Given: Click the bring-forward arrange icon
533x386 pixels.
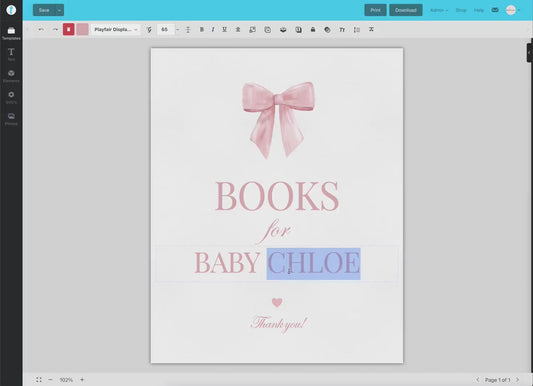Looking at the screenshot, I should tap(253, 30).
